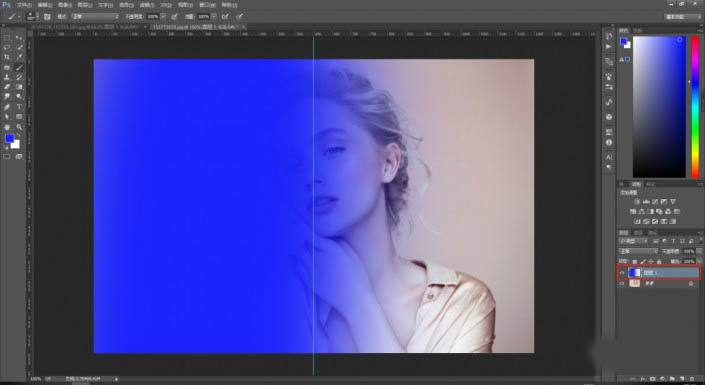The height and width of the screenshot is (385, 705).
Task: Open the layer blend mode dropdown in the Layers panel
Action: pyautogui.click(x=638, y=251)
